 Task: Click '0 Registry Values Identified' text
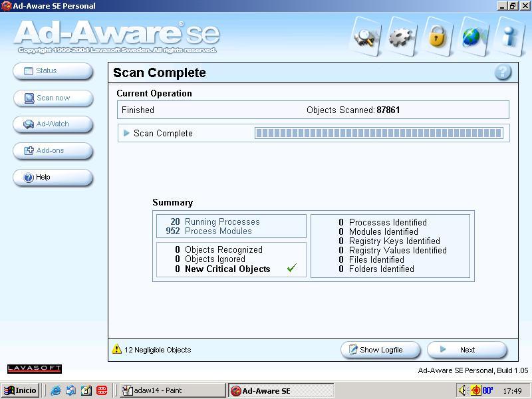pyautogui.click(x=392, y=251)
